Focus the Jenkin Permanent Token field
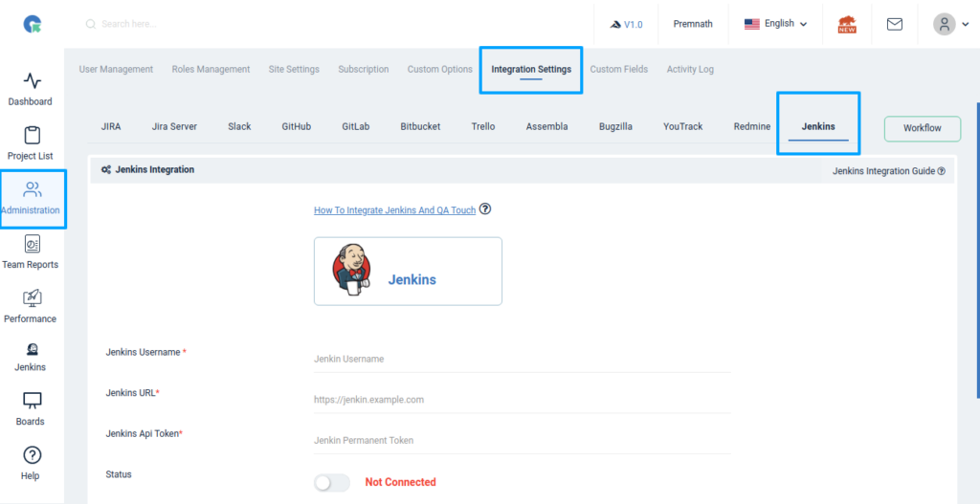Viewport: 980px width, 504px height. point(523,440)
